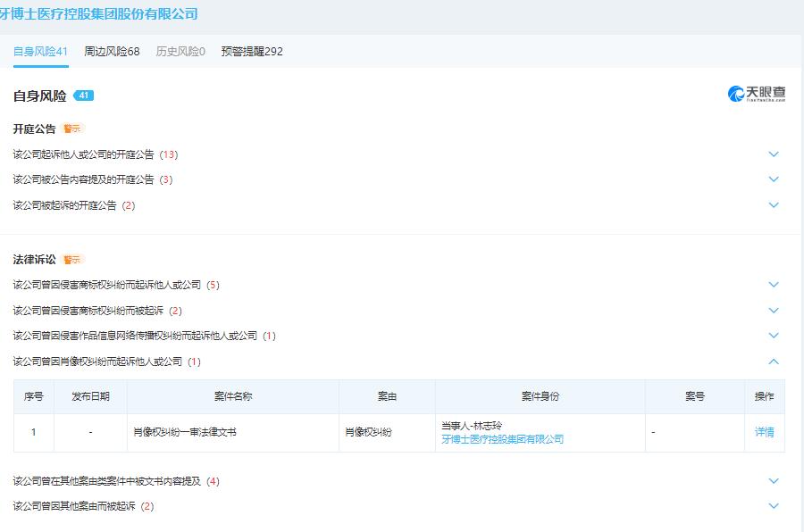Expand 该公司起诉他人或公司的开庭公告 section
The image size is (804, 532).
774,154
